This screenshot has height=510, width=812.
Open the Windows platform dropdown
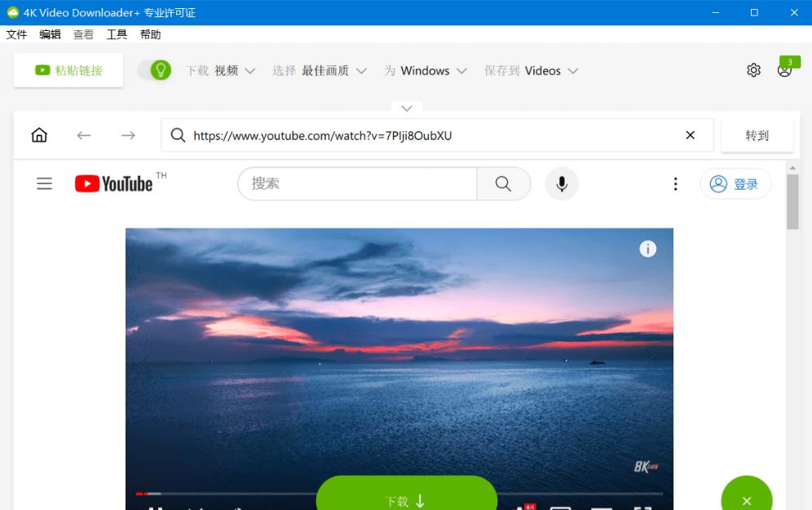click(426, 71)
